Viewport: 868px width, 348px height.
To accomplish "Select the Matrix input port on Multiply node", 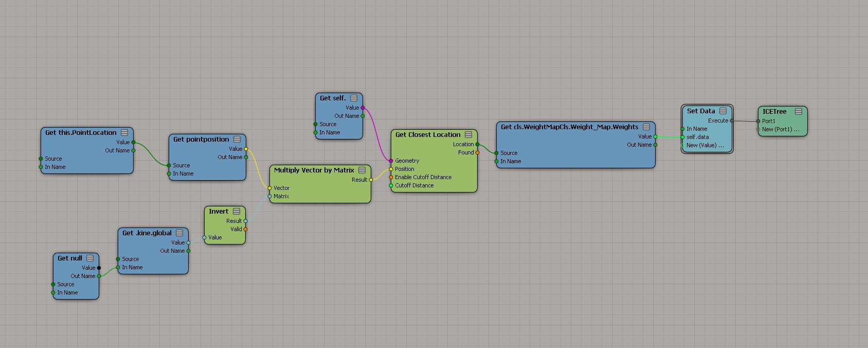I will point(269,196).
